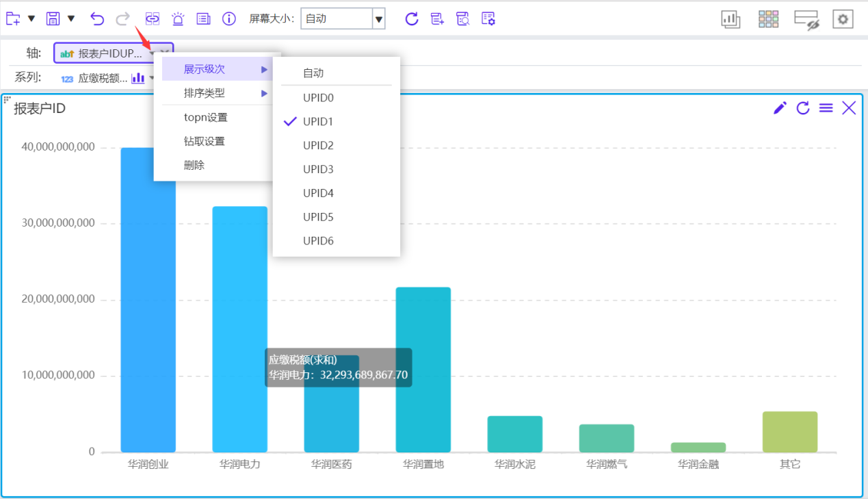Edit the chart with the pencil icon

(x=780, y=108)
